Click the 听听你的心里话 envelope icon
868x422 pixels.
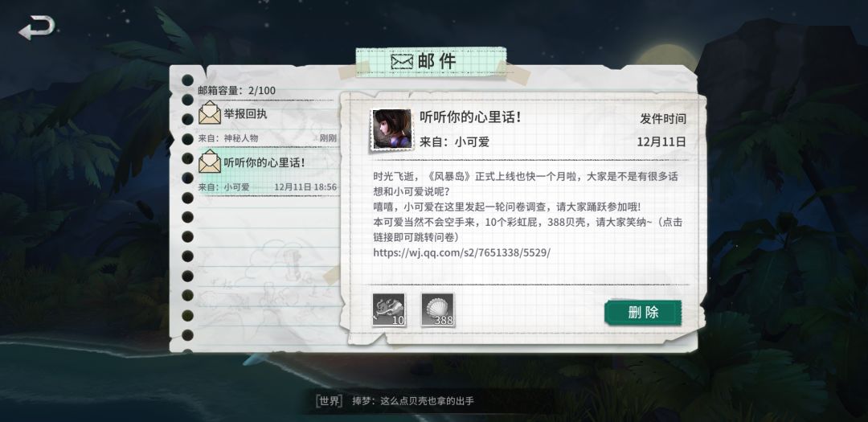[210, 162]
